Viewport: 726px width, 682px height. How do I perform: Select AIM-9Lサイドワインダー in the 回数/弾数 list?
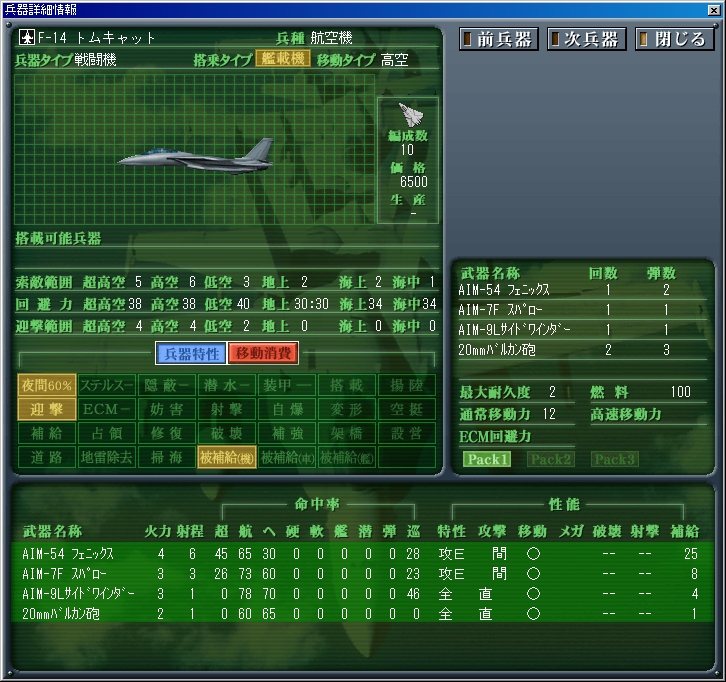pyautogui.click(x=582, y=330)
